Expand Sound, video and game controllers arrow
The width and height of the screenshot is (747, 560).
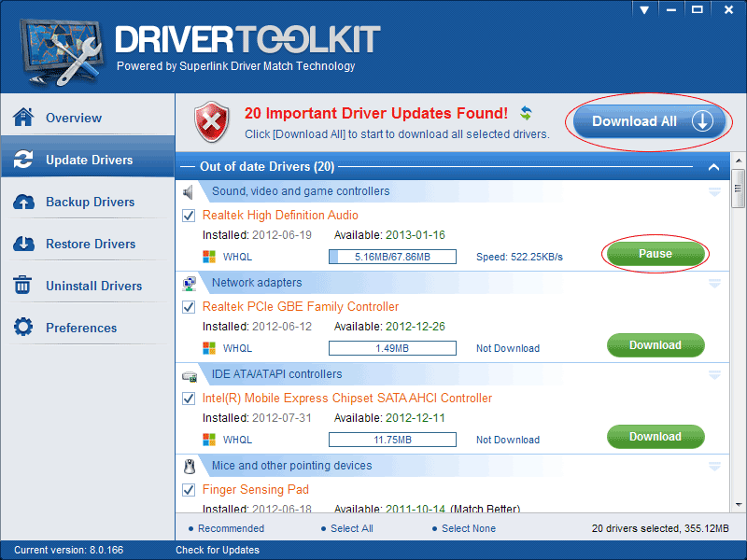tap(714, 192)
